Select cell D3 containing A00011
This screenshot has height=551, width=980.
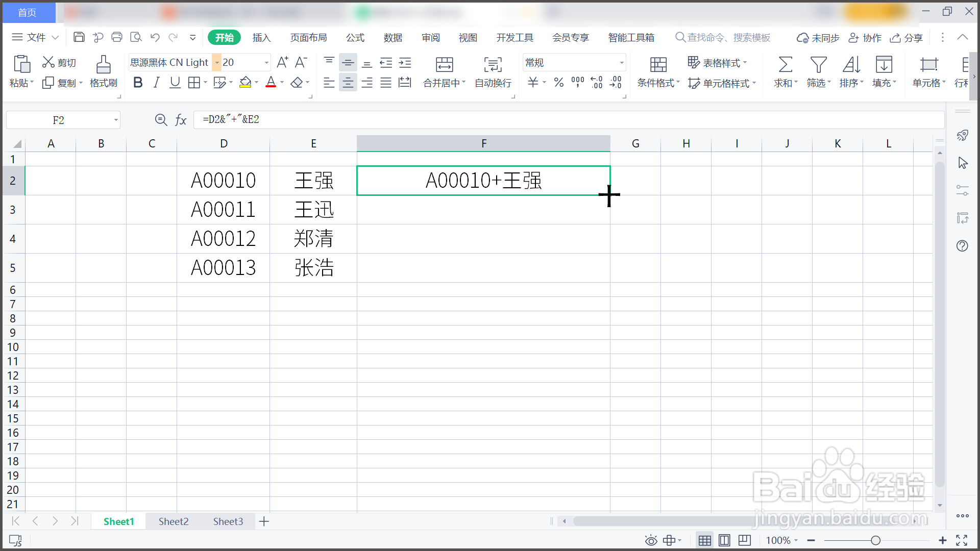coord(223,210)
